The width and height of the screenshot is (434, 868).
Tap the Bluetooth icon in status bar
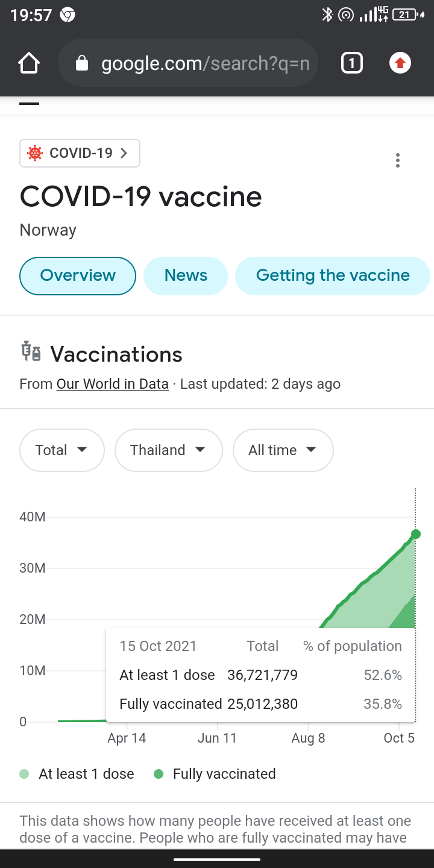click(327, 14)
